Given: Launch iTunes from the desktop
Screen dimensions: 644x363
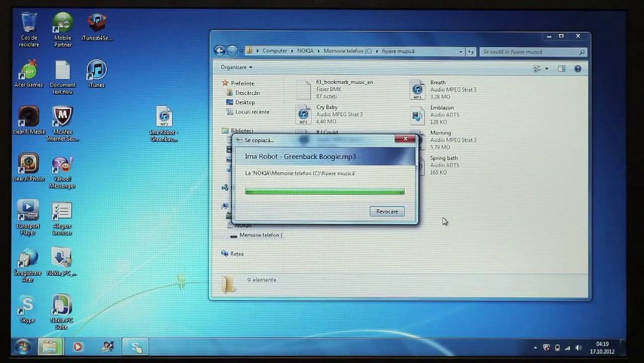Looking at the screenshot, I should tap(96, 73).
